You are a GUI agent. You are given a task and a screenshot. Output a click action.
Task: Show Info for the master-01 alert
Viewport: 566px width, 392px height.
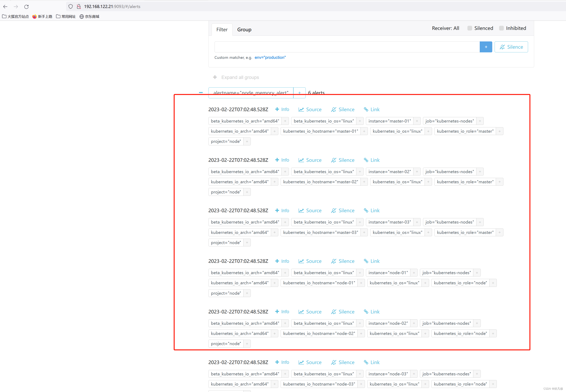[282, 110]
